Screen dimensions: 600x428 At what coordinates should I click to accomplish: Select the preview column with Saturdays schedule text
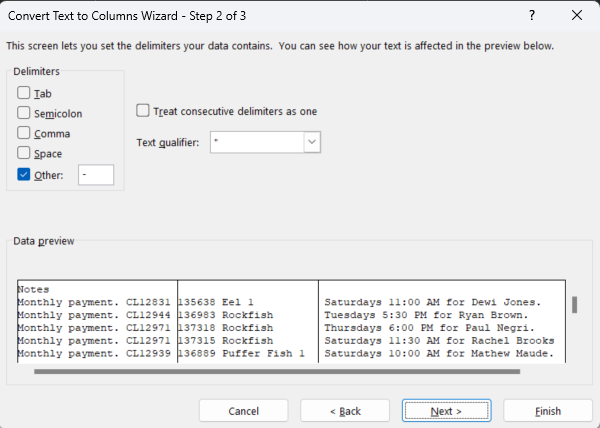pyautogui.click(x=442, y=321)
